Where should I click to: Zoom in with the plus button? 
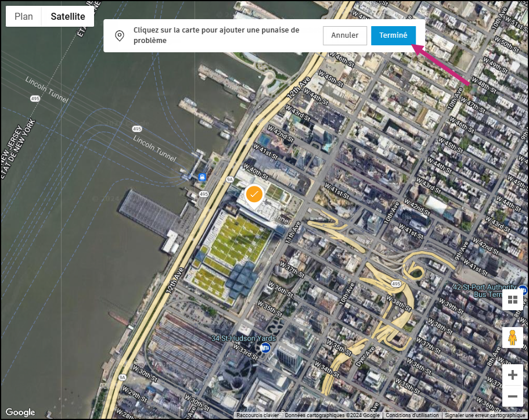coord(513,375)
